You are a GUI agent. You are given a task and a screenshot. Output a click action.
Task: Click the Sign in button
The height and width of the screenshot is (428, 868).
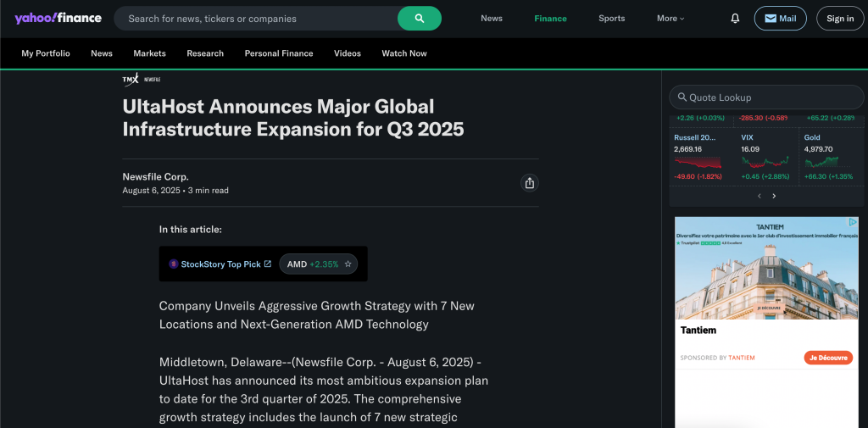[x=839, y=18]
